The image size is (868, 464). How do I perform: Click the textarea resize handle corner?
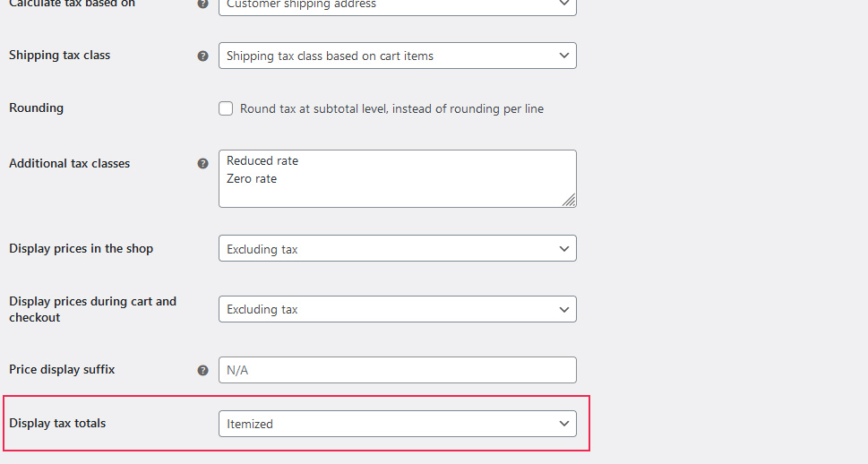(x=569, y=200)
